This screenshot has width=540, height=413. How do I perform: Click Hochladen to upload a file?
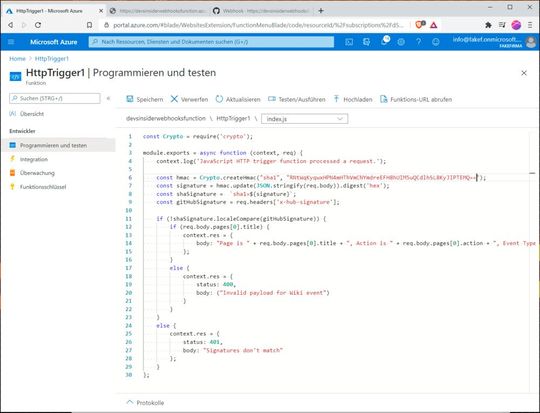coord(353,99)
